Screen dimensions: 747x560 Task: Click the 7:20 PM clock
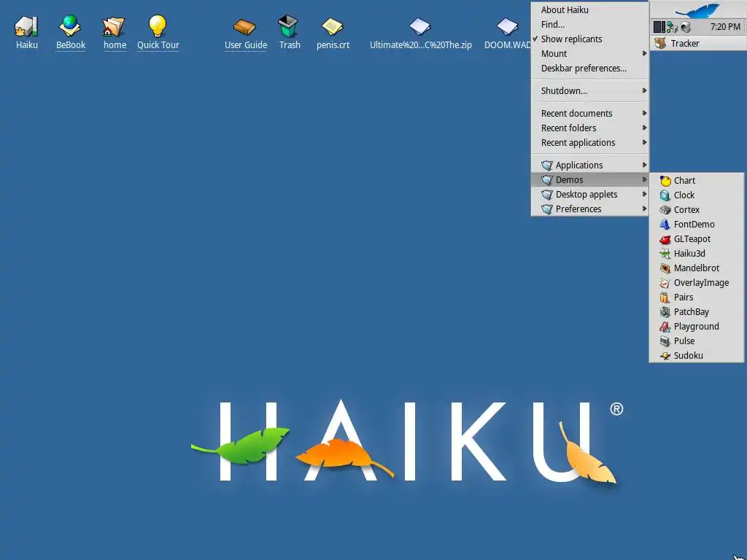(725, 27)
